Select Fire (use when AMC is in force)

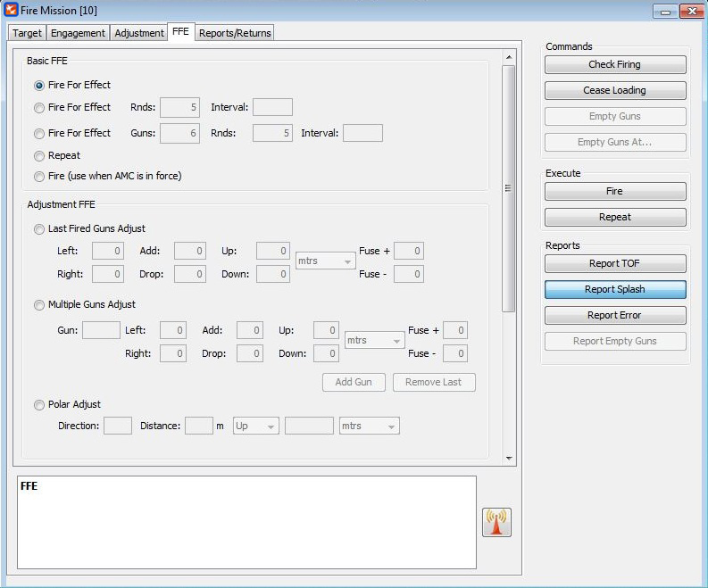pos(39,177)
